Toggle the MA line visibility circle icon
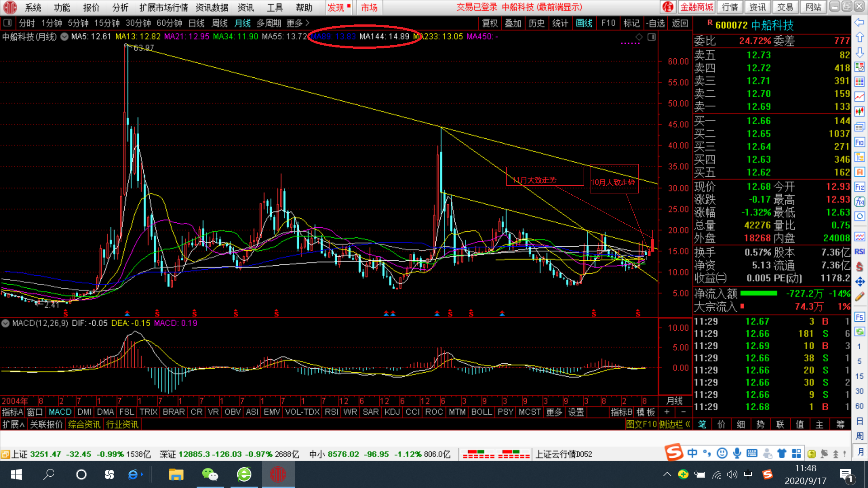Screen dimensions: 868x488 [x=65, y=37]
